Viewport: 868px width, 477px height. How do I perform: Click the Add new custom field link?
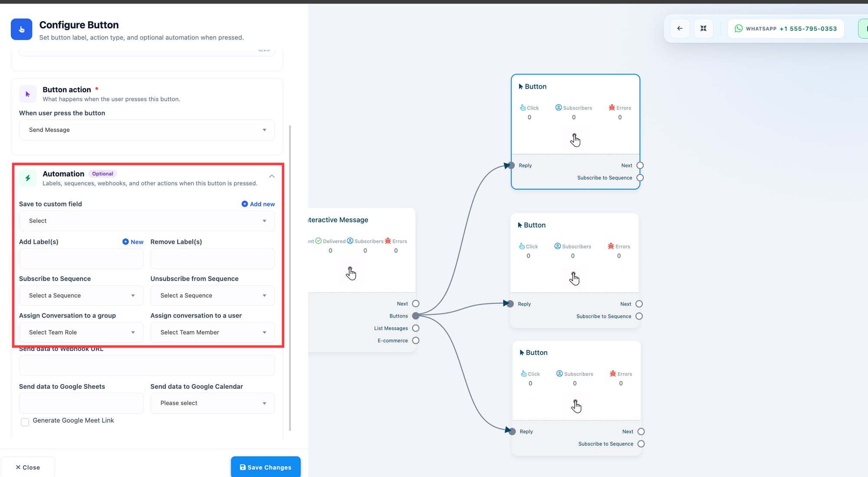pyautogui.click(x=258, y=204)
